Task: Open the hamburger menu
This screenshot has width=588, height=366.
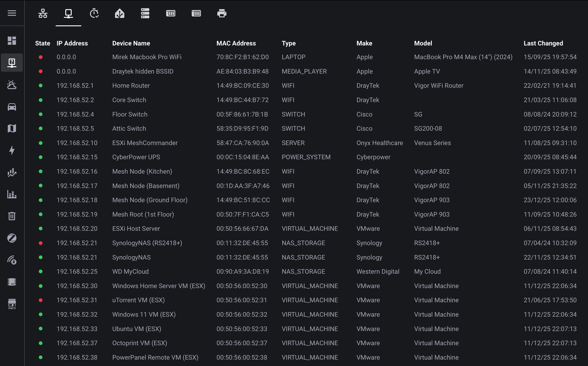Action: (x=12, y=13)
